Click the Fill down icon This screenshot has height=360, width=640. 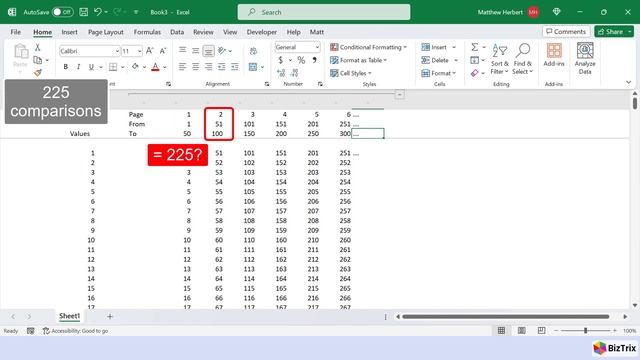pos(474,60)
